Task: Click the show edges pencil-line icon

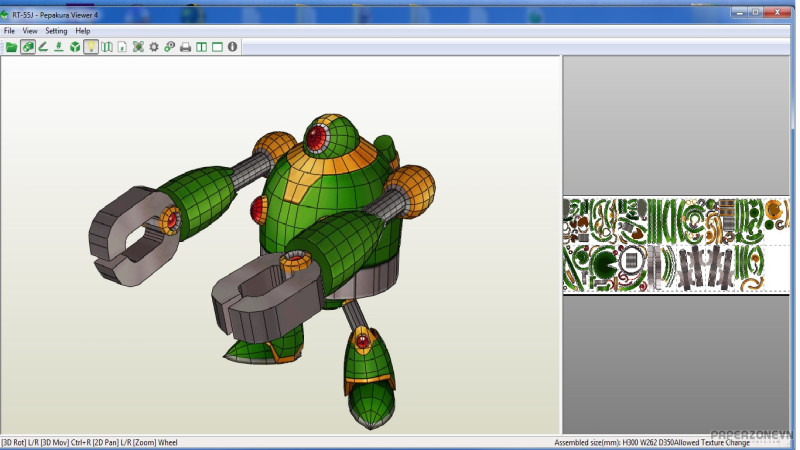Action: 43,47
